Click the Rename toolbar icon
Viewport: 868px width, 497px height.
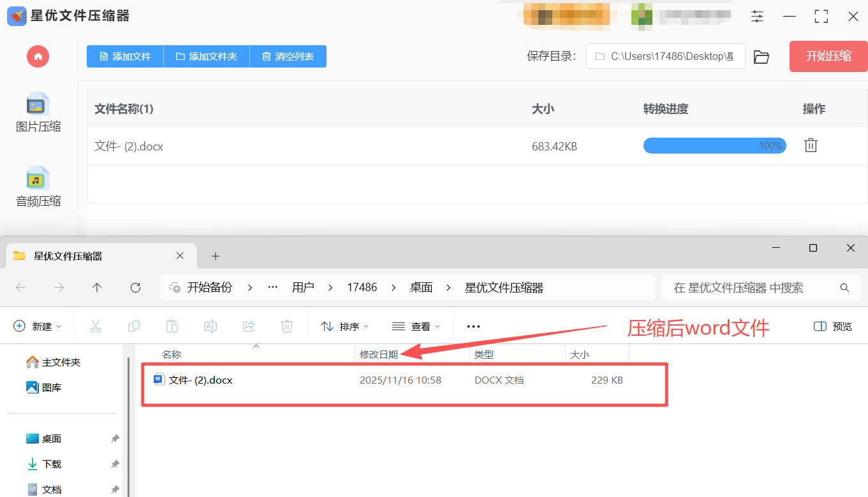coord(210,326)
